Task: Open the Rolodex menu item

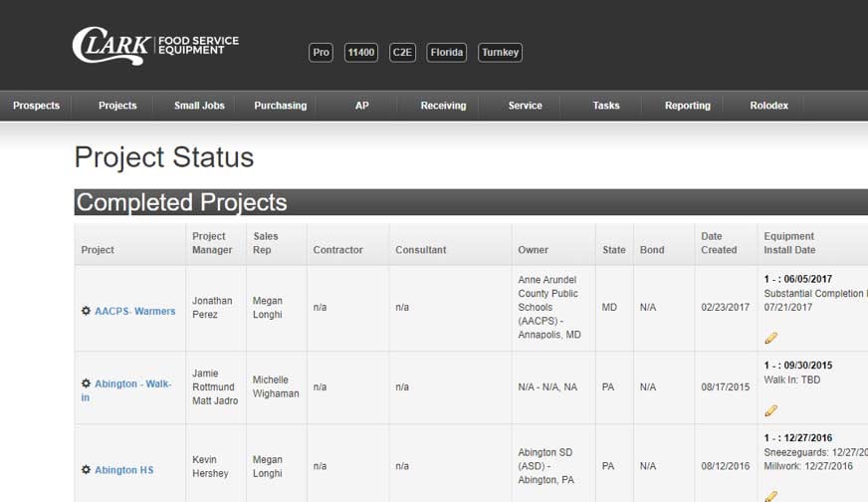Action: [x=768, y=106]
